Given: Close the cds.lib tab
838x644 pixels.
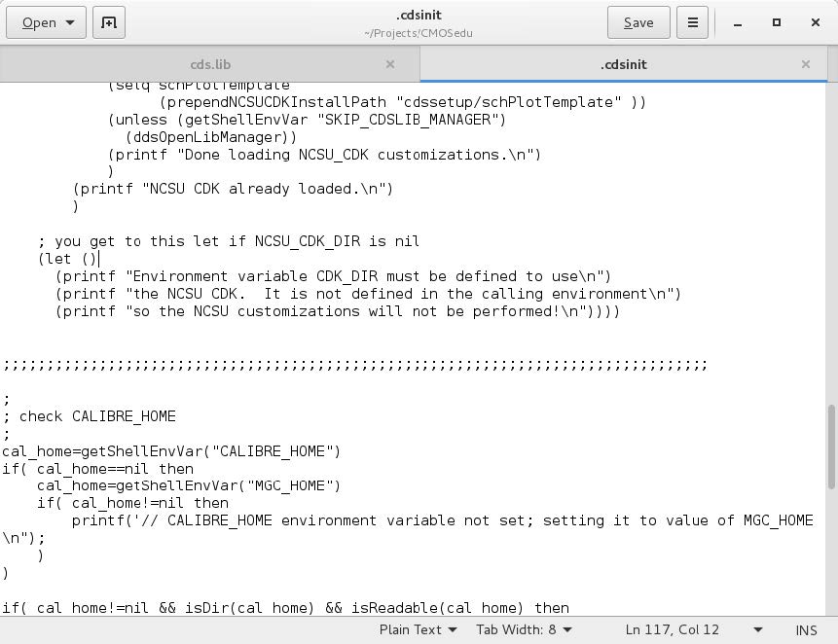Looking at the screenshot, I should pyautogui.click(x=390, y=64).
